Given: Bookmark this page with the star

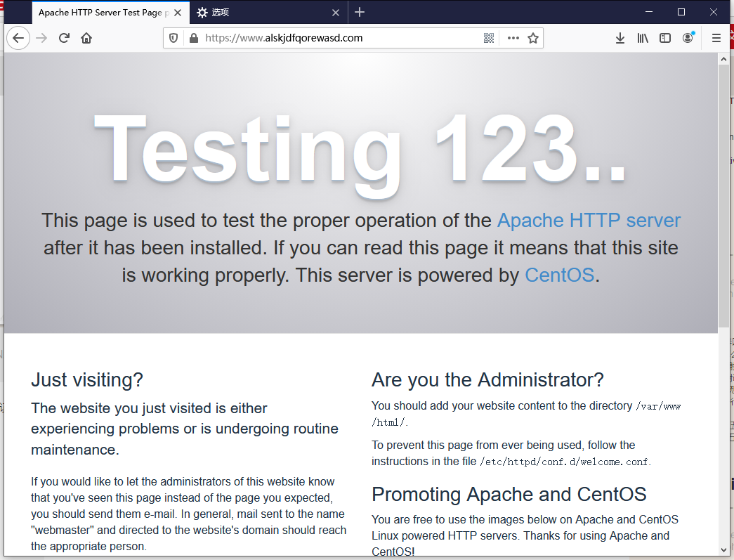Looking at the screenshot, I should [532, 38].
